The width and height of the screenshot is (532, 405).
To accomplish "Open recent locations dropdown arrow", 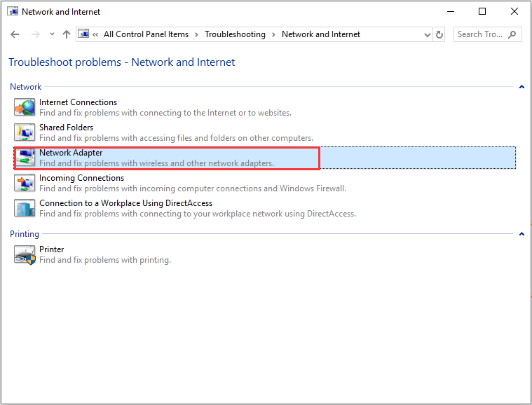I will click(x=52, y=34).
